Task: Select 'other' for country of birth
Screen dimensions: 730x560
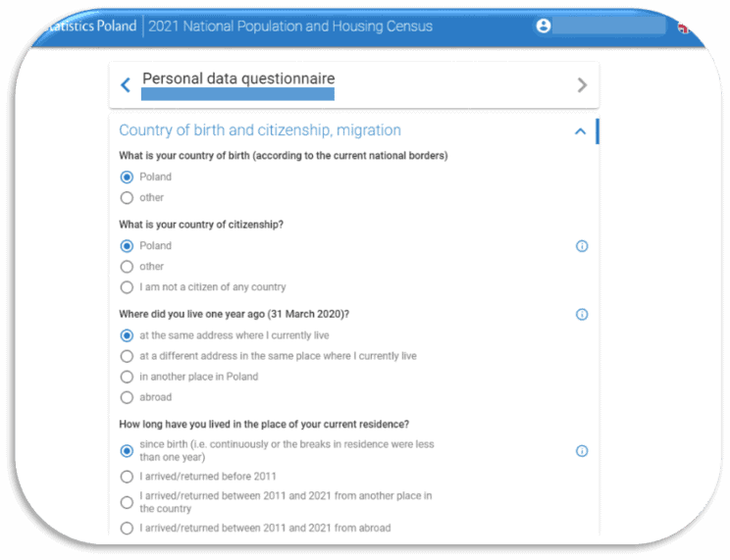Action: 127,198
